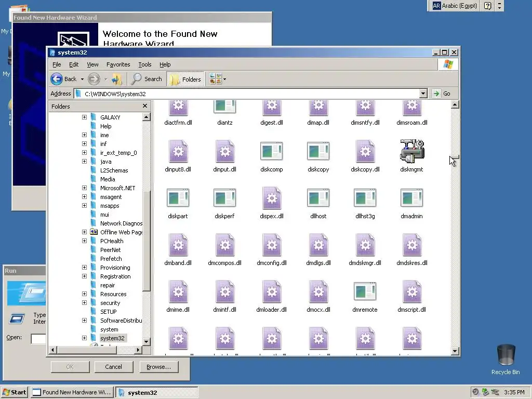The height and width of the screenshot is (399, 532).
Task: Open the address bar dropdown arrow
Action: pos(423,94)
